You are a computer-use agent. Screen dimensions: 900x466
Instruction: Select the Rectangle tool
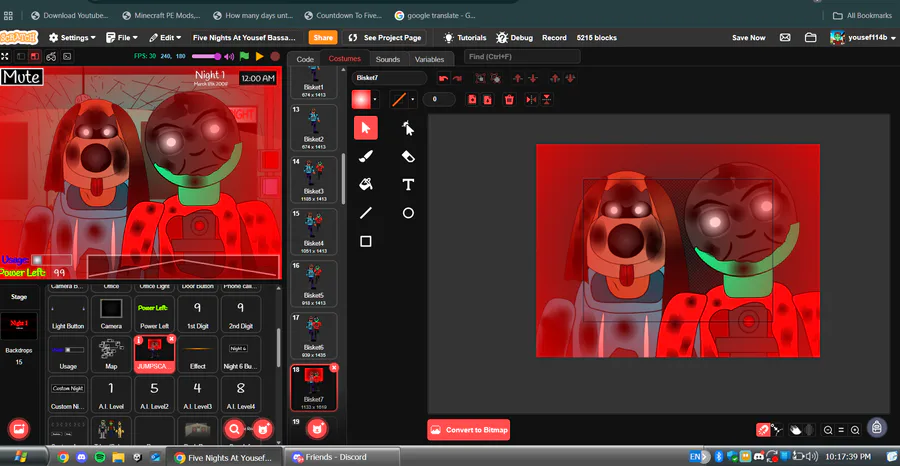366,241
